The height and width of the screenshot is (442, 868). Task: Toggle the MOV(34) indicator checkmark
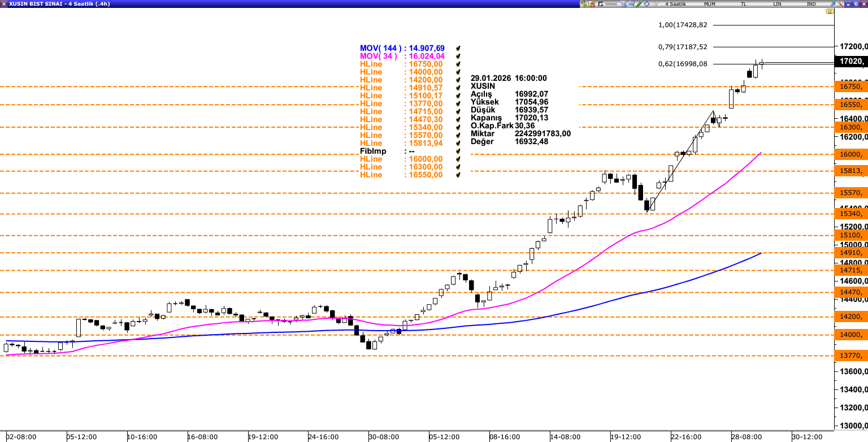coord(458,57)
